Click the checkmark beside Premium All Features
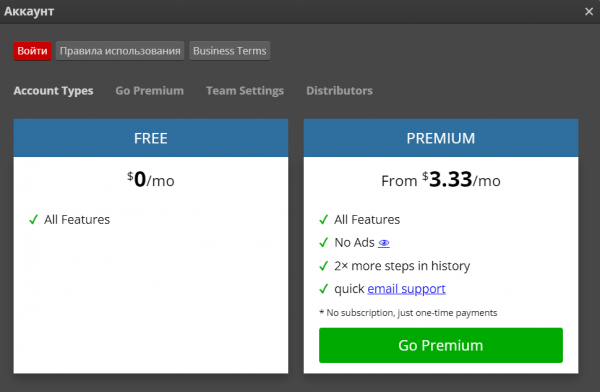This screenshot has width=600, height=392. click(x=324, y=220)
